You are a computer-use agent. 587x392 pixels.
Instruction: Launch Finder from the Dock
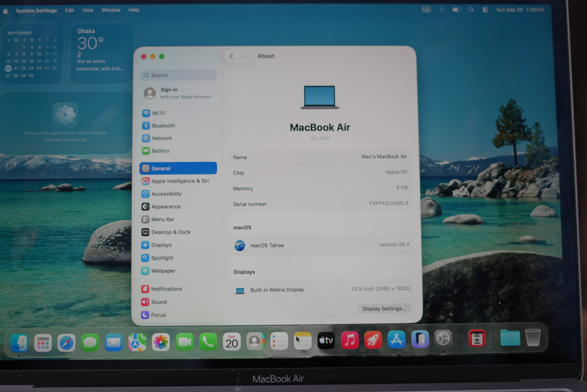[19, 342]
